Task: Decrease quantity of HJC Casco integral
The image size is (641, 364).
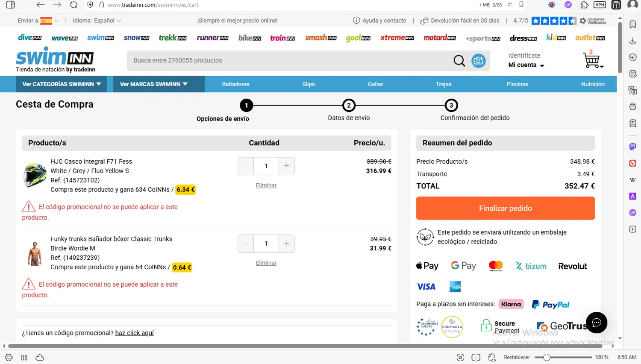Action: point(246,166)
